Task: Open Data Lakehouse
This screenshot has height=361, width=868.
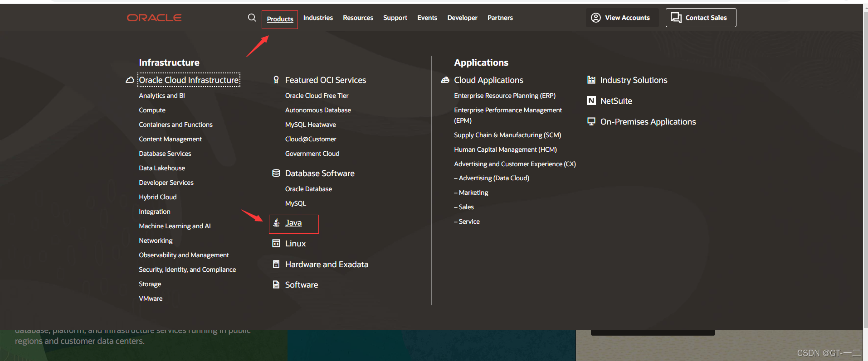Action: (162, 168)
